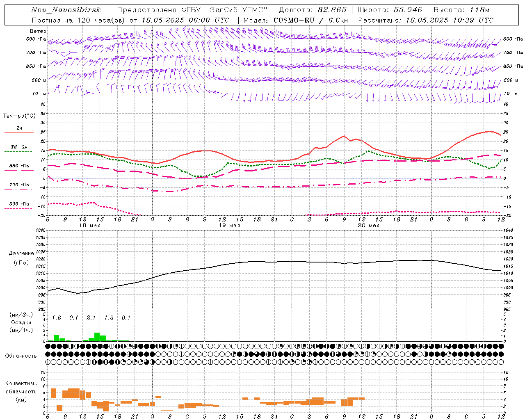Click the Конвективн. облачность label

(x=21, y=391)
